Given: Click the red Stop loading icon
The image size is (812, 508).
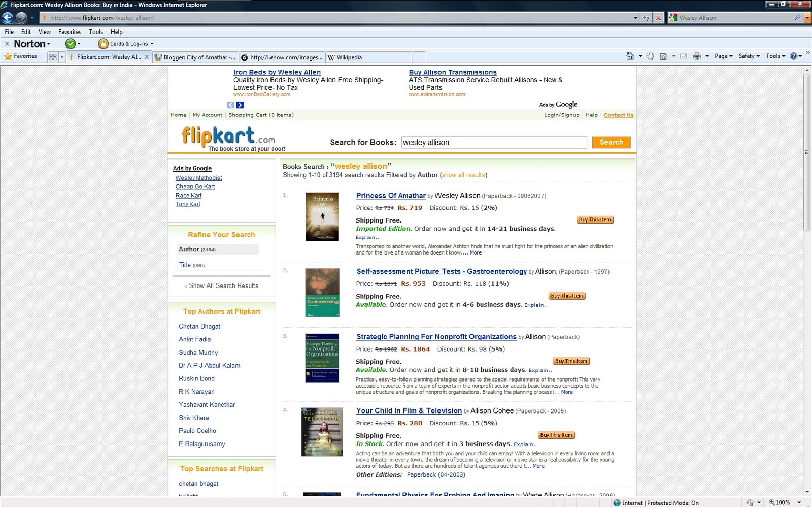Looking at the screenshot, I should pyautogui.click(x=658, y=18).
